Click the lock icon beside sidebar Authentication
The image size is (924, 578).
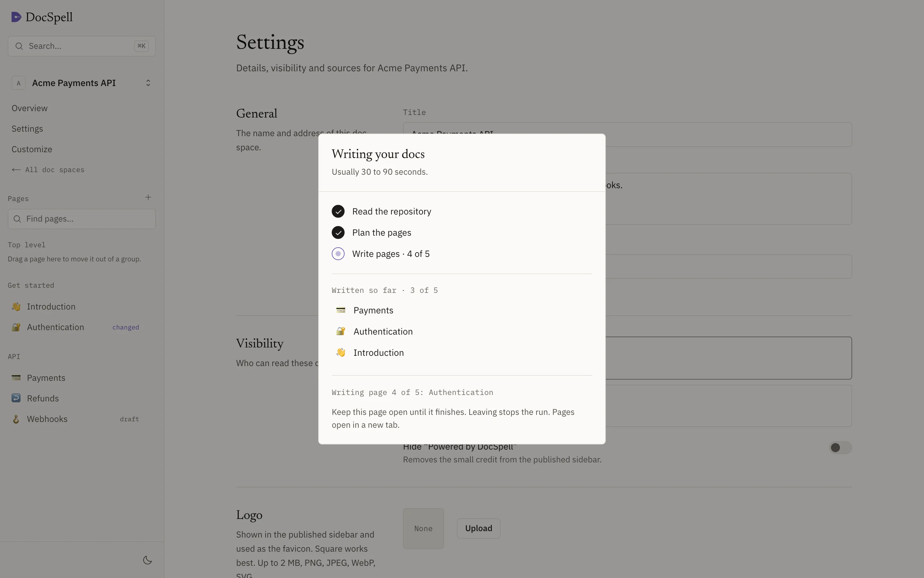tap(16, 327)
